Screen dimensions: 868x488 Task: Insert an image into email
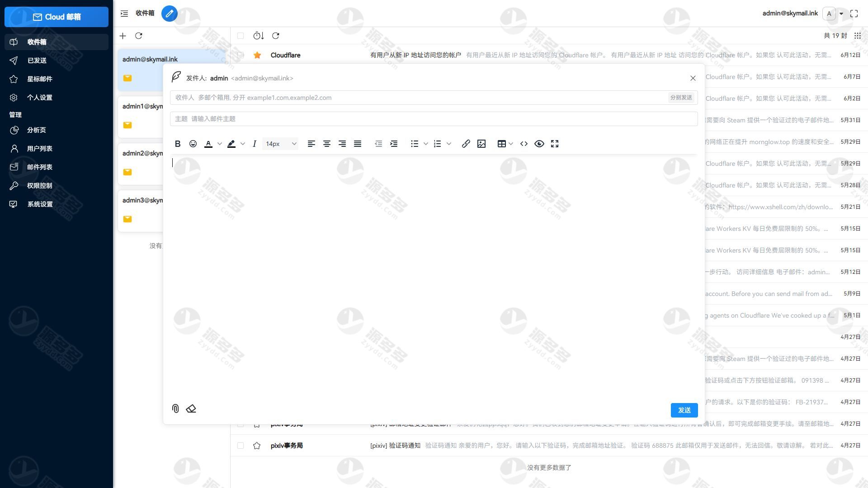(481, 144)
